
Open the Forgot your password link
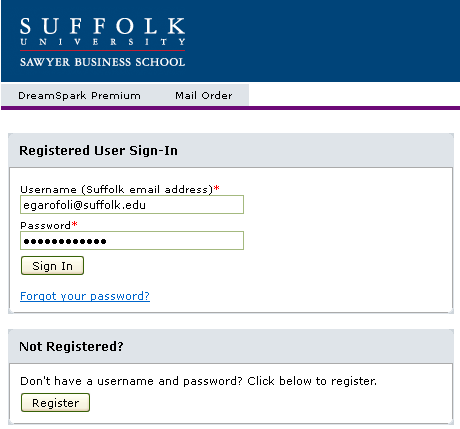pos(85,296)
